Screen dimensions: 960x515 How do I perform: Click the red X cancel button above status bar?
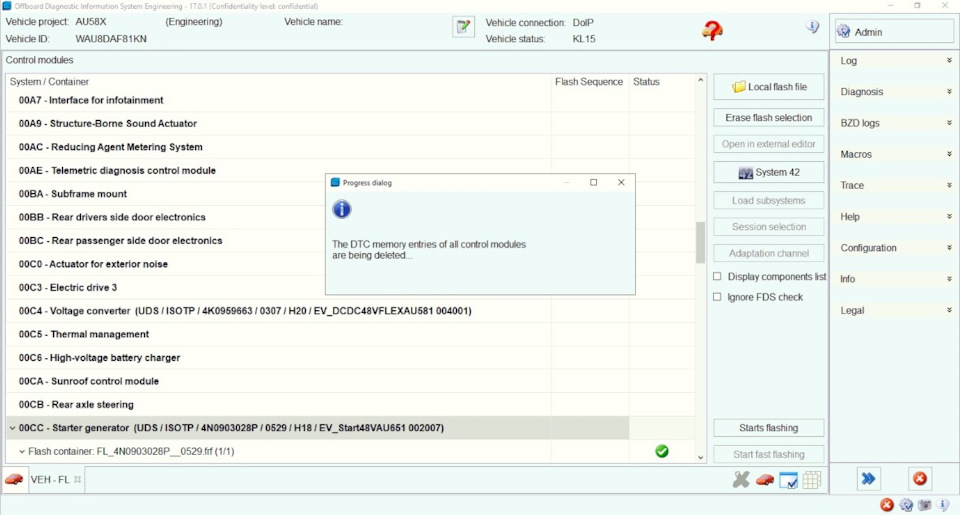click(920, 479)
